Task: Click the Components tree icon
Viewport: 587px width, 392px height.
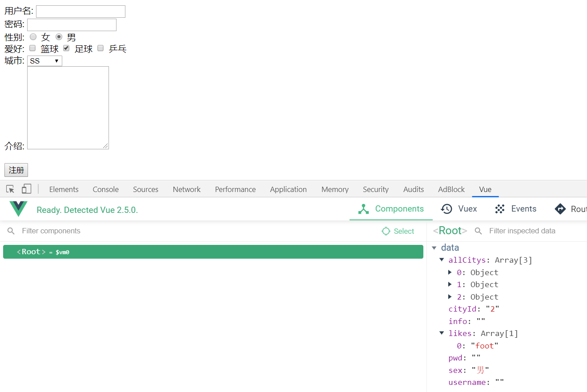Action: [x=364, y=209]
